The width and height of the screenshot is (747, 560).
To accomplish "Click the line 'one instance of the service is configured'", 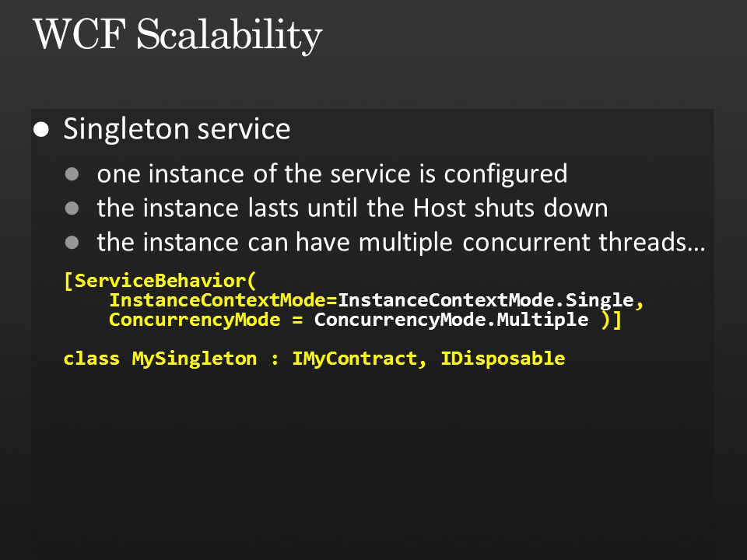I will (332, 174).
